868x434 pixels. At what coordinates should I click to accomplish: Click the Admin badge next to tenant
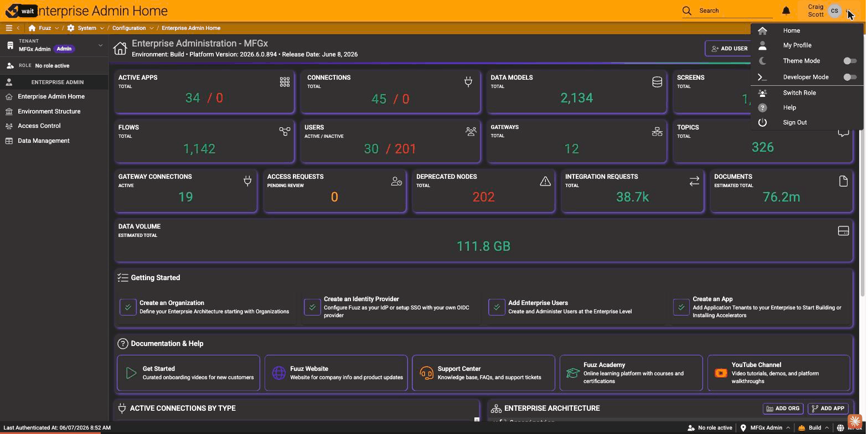64,49
